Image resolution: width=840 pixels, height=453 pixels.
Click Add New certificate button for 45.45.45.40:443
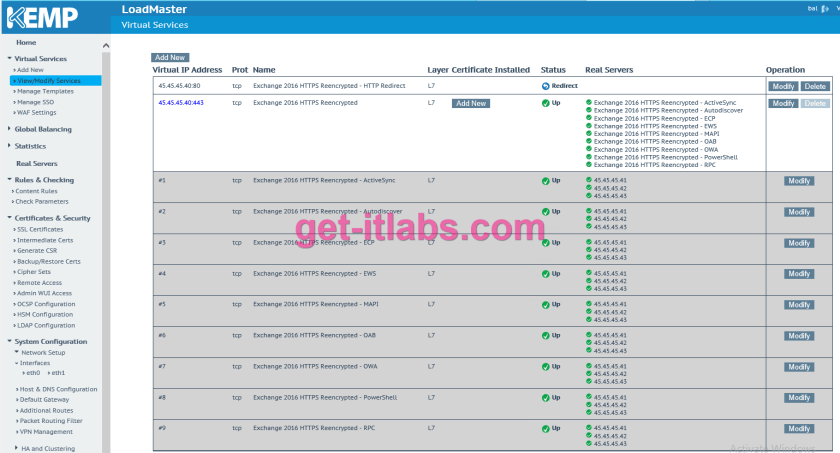click(471, 103)
